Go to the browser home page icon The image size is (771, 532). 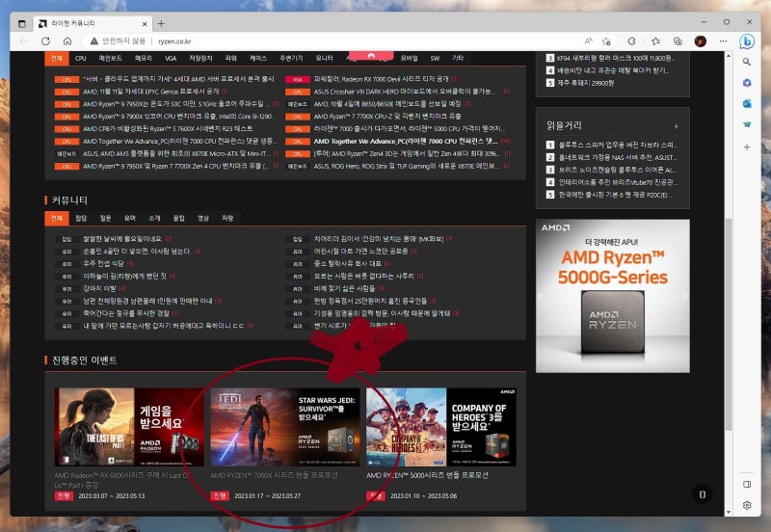(67, 41)
